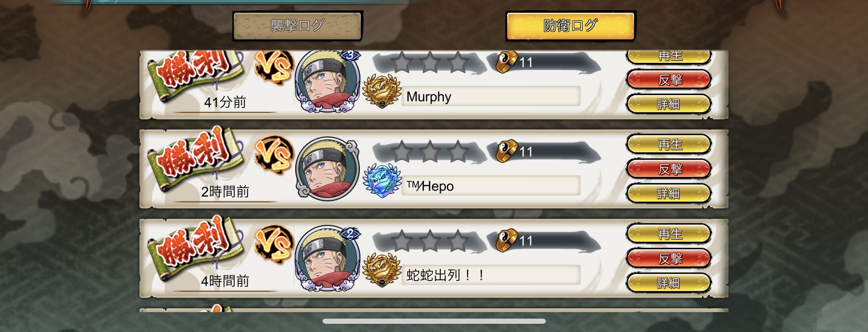Launch 反撃 against Murphy
This screenshot has width=868, height=332.
(668, 79)
